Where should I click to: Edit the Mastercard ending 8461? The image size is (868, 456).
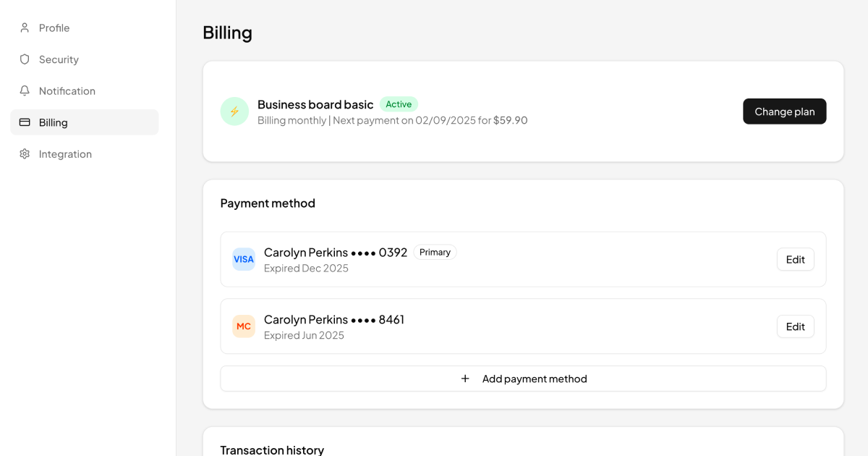795,326
